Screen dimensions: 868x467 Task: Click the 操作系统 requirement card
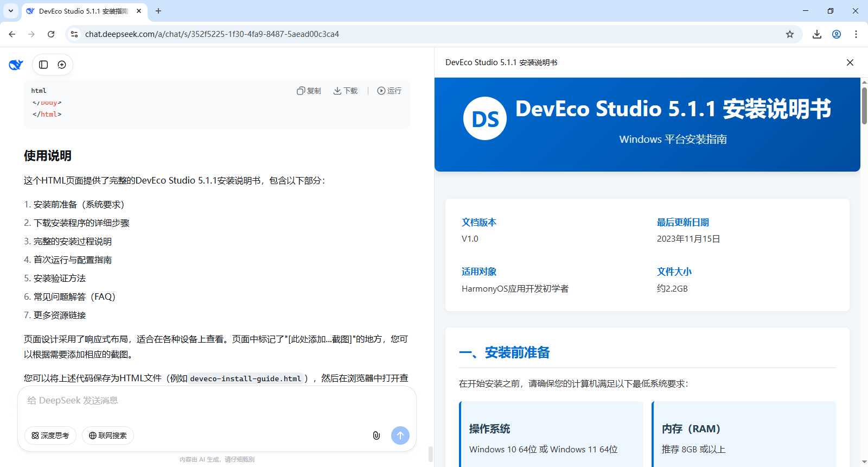click(551, 434)
